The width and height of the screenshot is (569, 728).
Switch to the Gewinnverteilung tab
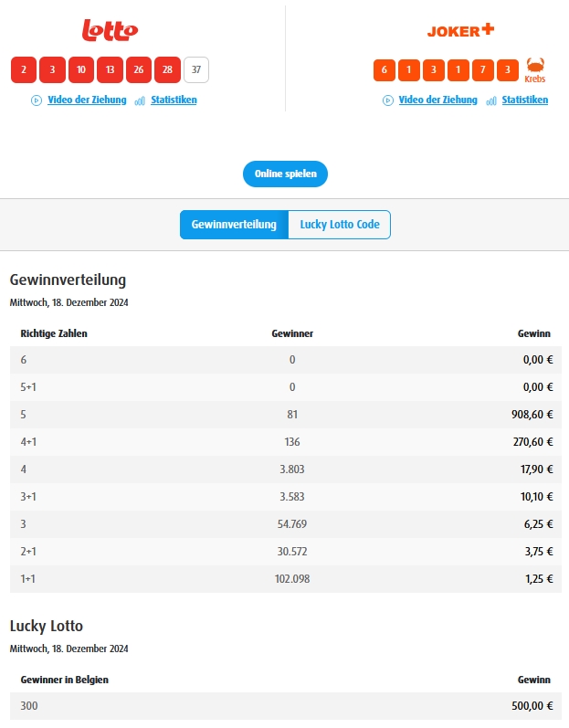coord(234,225)
